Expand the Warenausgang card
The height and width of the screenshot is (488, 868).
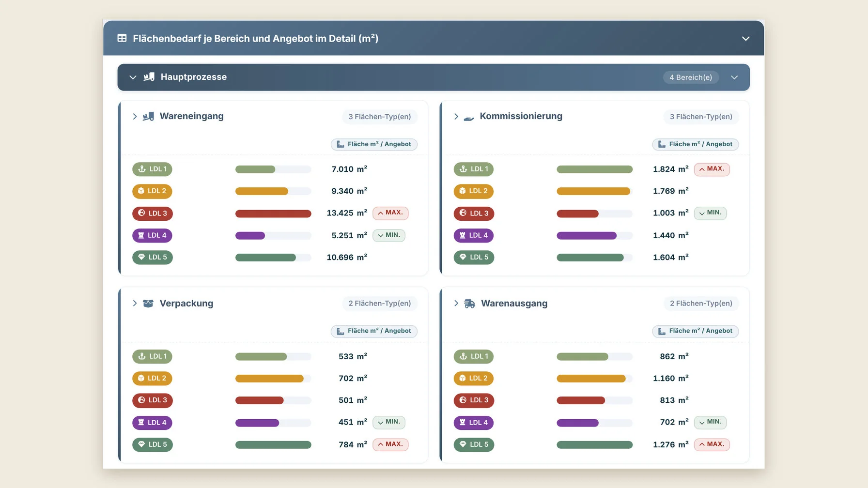pyautogui.click(x=456, y=304)
